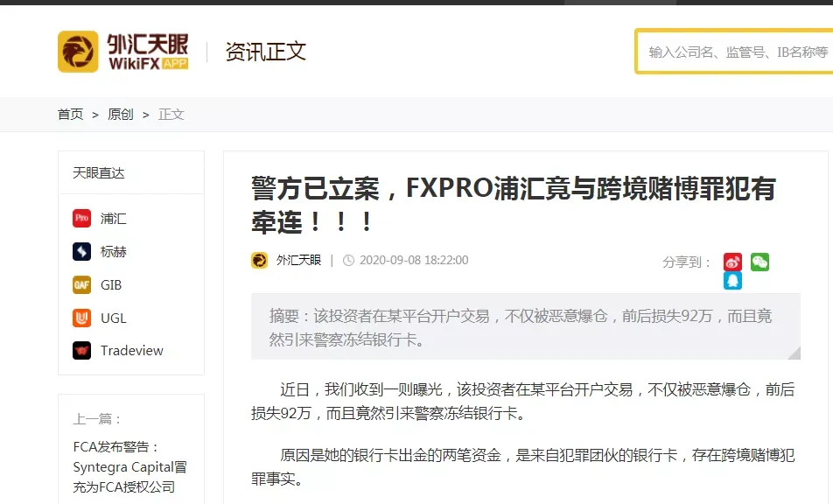The image size is (833, 504).
Task: Click 正文 breadcrumb item
Action: click(x=171, y=114)
